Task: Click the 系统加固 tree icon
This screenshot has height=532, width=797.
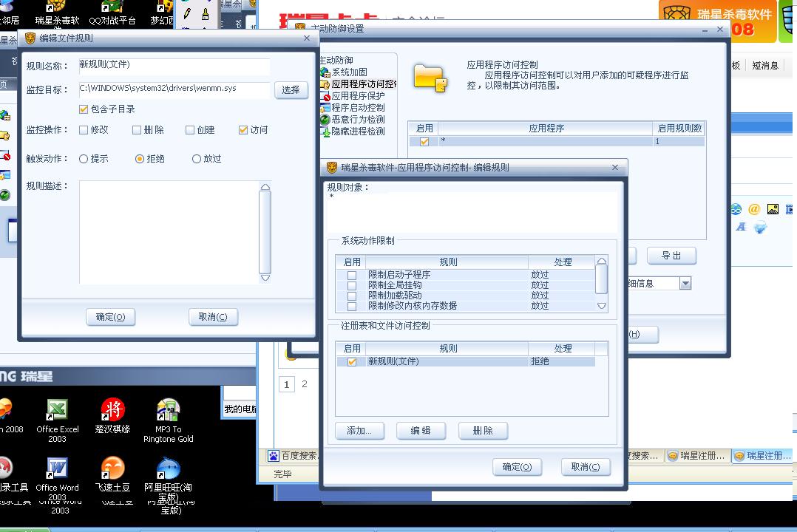Action: tap(325, 72)
